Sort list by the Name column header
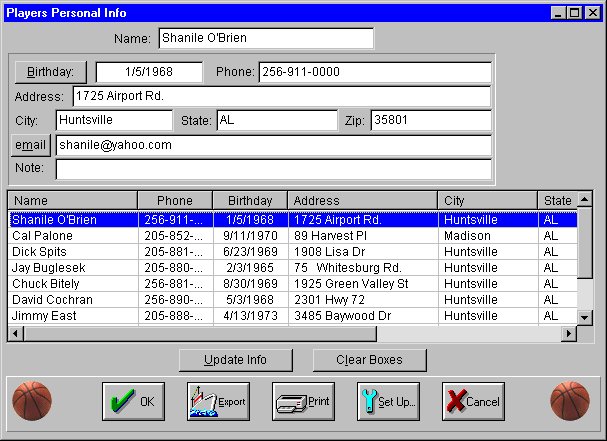The width and height of the screenshot is (607, 441). click(x=72, y=200)
